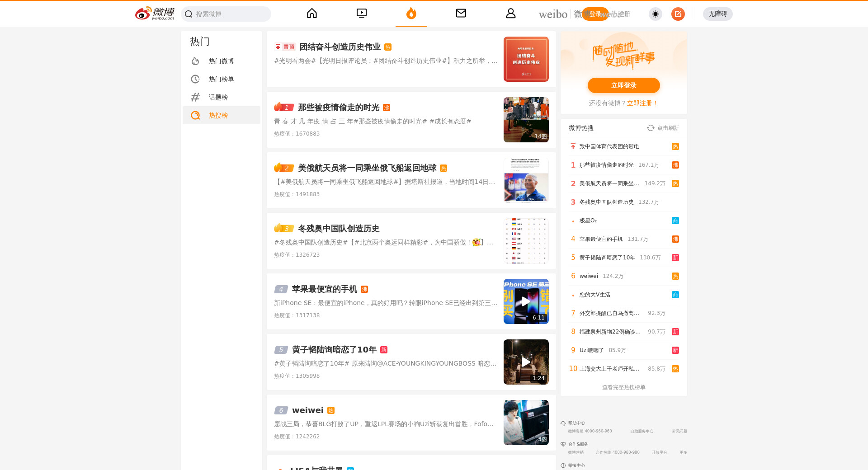Click the orange 登录 button in the header

(595, 14)
